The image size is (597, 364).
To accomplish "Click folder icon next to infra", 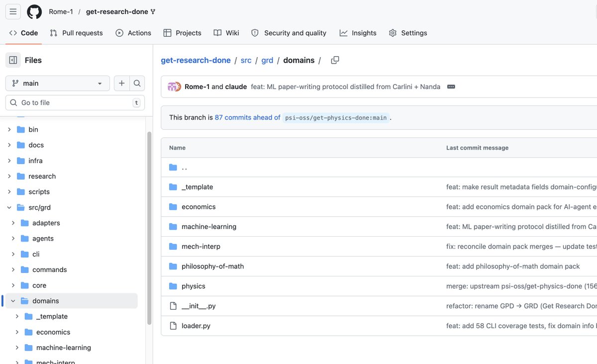I will [20, 161].
